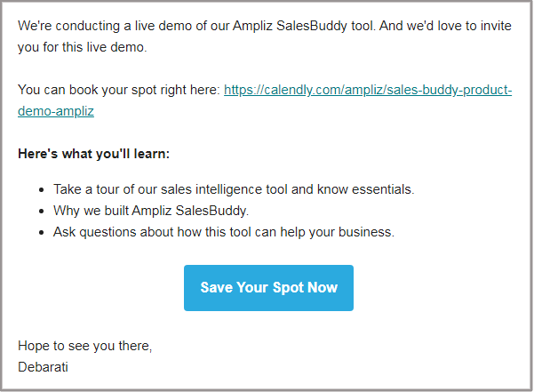
Task: Click the 'Ask questions about' bullet text
Action: (224, 232)
